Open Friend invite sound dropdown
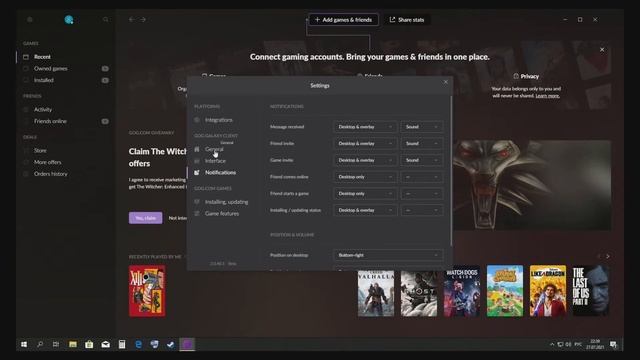Screen dimensions: 640x360 (x=422, y=144)
